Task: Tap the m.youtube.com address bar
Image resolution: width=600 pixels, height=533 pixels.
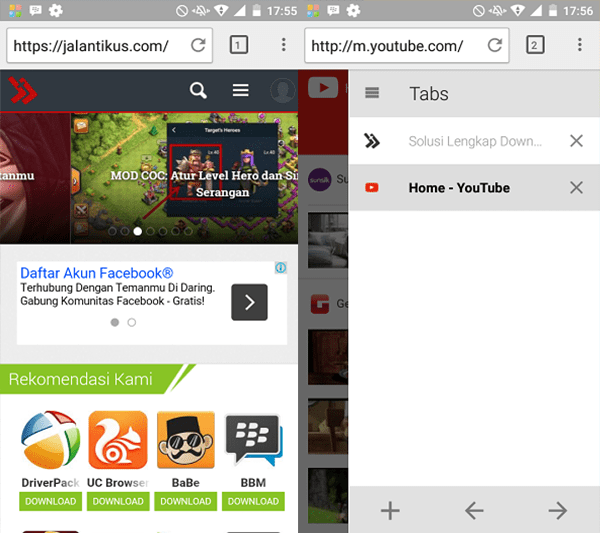Action: pos(406,45)
